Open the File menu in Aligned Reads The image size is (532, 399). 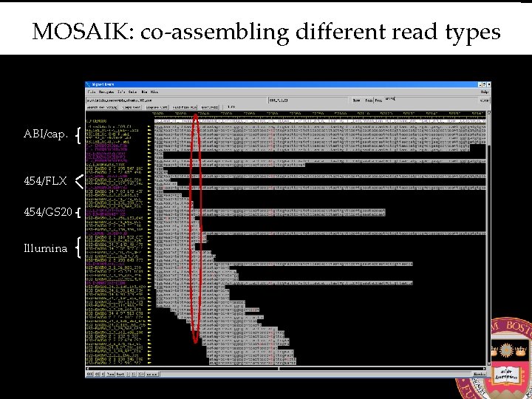tap(92, 92)
